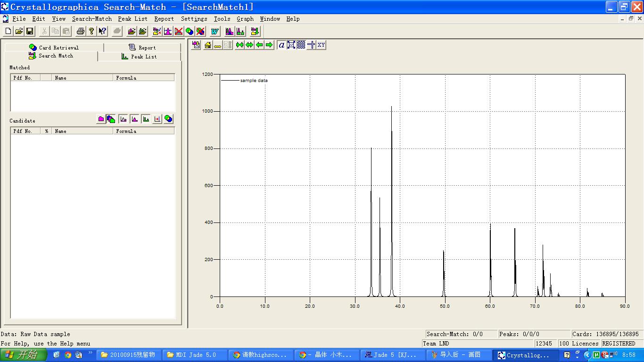644x362 pixels.
Task: Click the graph Home view icon
Action: click(207, 45)
